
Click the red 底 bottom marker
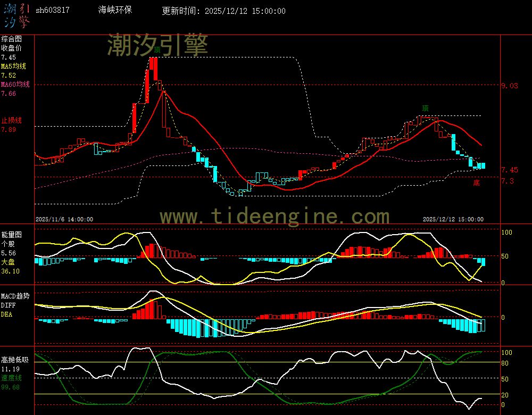(x=476, y=183)
